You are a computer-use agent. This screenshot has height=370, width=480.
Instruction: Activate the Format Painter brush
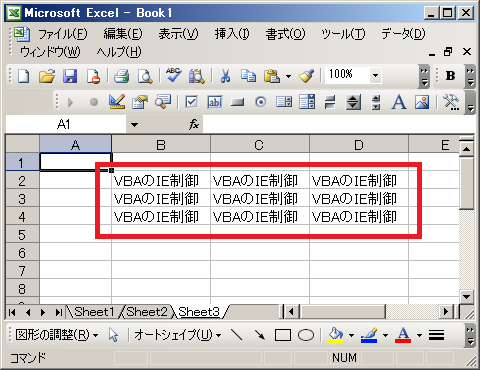click(306, 76)
